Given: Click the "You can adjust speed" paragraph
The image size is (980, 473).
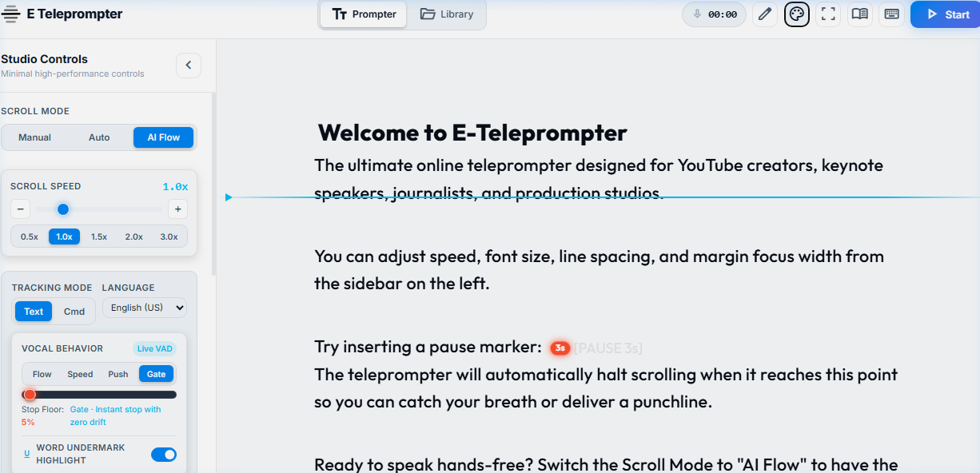Looking at the screenshot, I should 599,270.
